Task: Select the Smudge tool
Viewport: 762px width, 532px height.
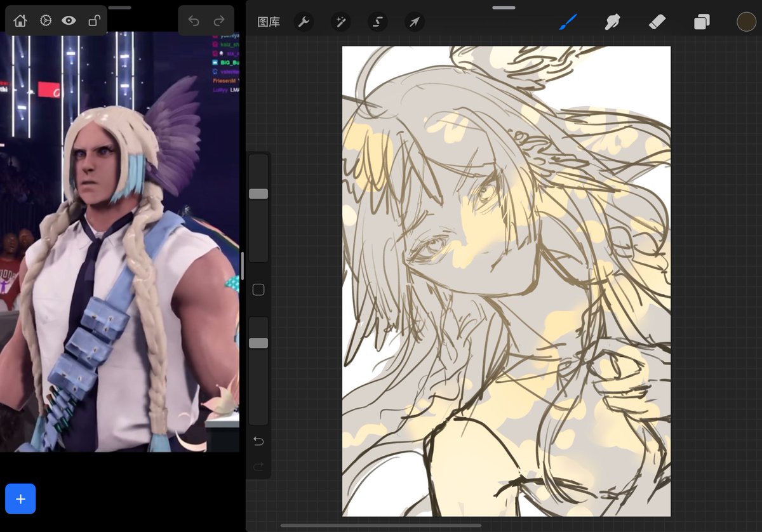Action: point(612,22)
